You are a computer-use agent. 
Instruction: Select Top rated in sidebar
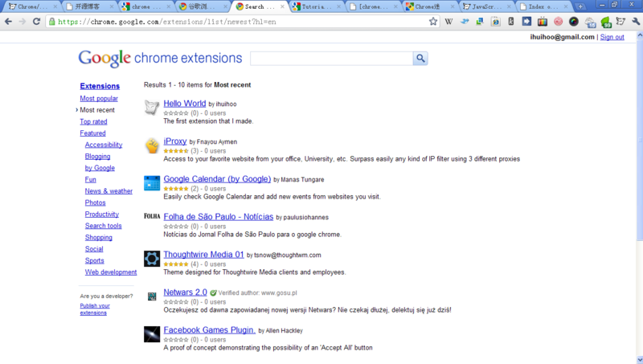(93, 122)
